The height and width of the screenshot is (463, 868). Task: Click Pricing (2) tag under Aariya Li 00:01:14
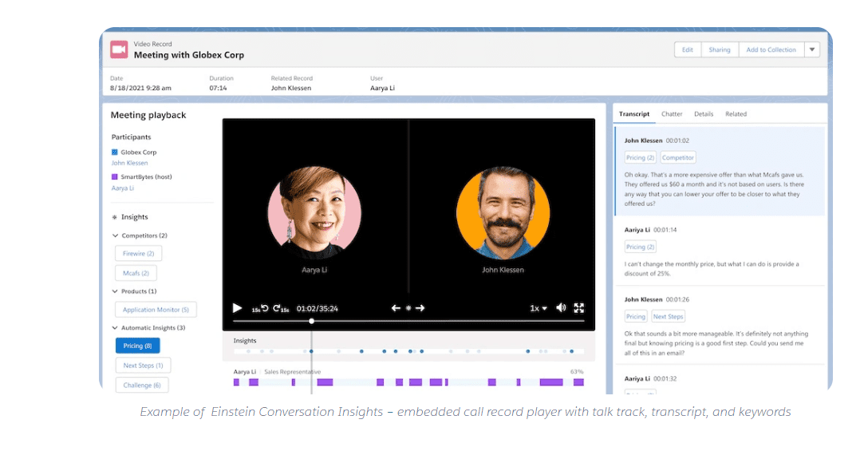pos(641,247)
